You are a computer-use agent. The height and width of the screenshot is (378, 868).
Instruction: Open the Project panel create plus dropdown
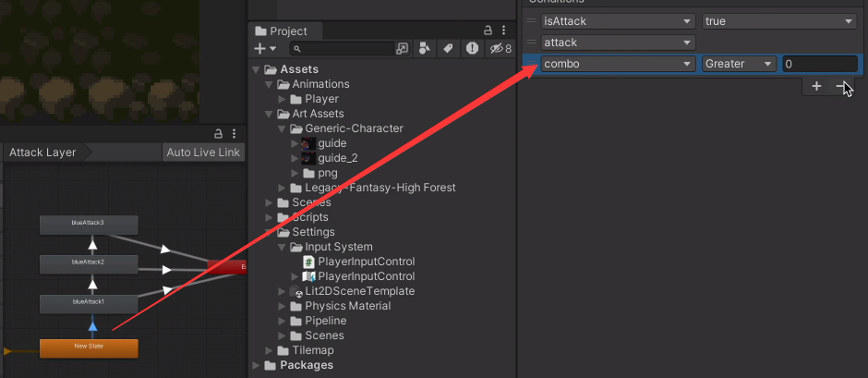click(x=265, y=49)
